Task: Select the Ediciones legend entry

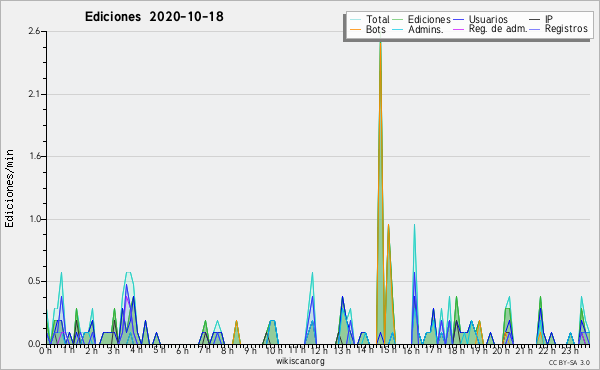Action: (x=421, y=19)
